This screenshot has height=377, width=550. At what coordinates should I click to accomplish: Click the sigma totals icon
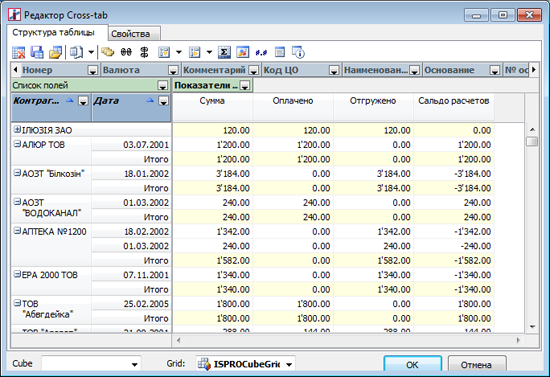point(224,53)
